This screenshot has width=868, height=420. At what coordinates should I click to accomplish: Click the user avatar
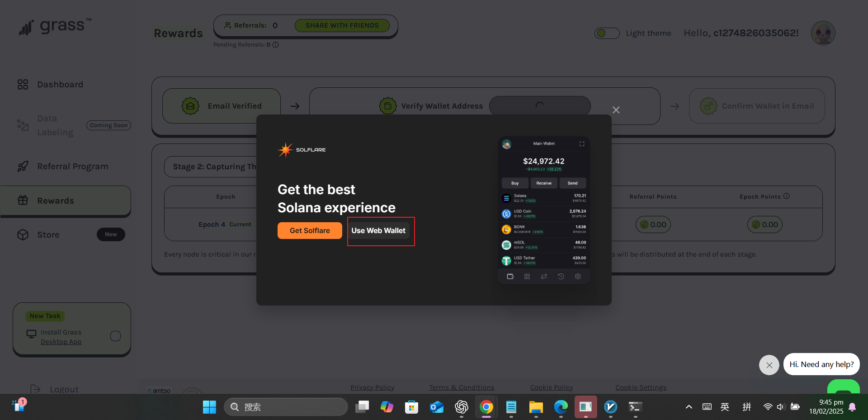coord(823,33)
